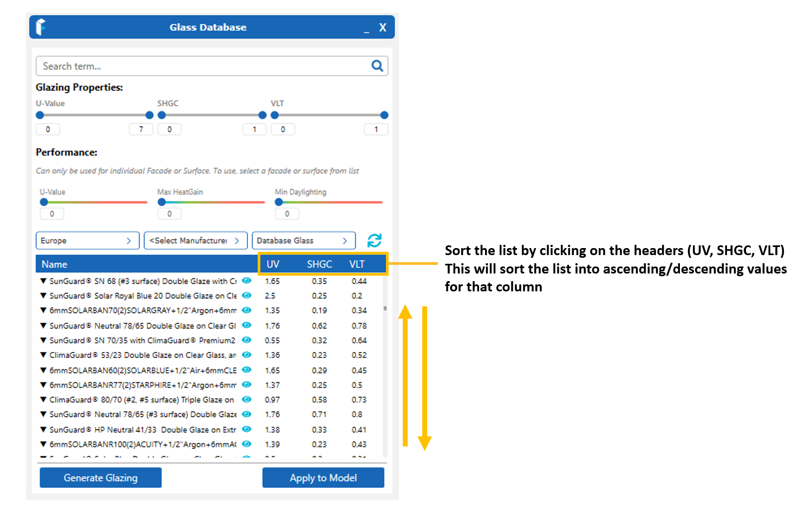
Task: Click the Apply to Model button
Action: pos(323,478)
